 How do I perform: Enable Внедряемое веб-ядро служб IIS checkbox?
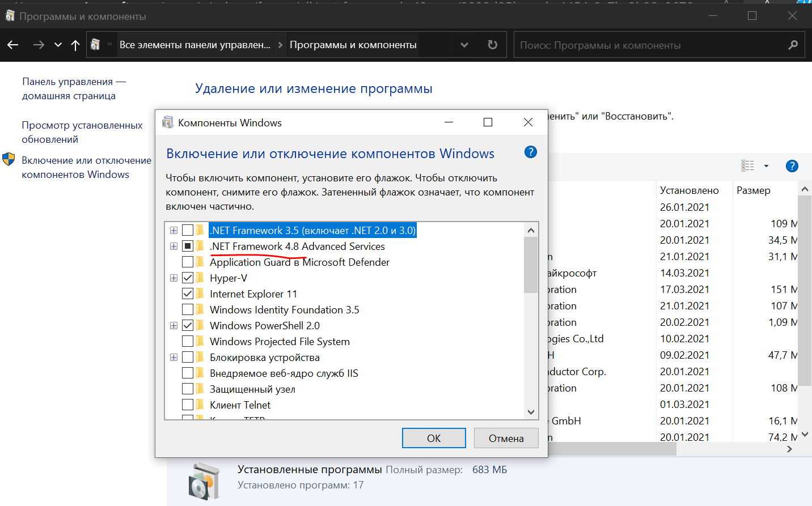tap(188, 373)
